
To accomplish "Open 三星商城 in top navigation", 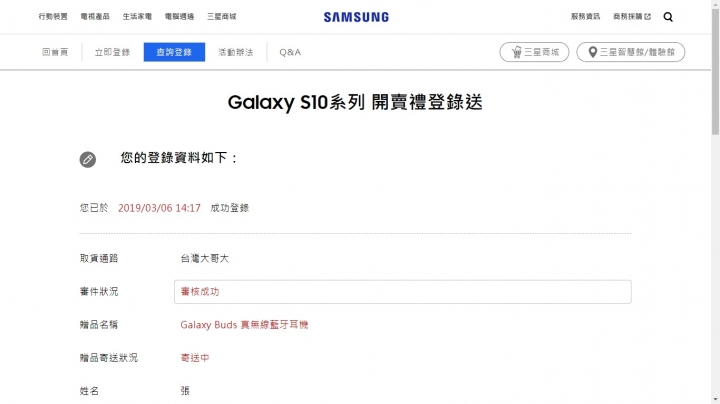I will pos(221,17).
